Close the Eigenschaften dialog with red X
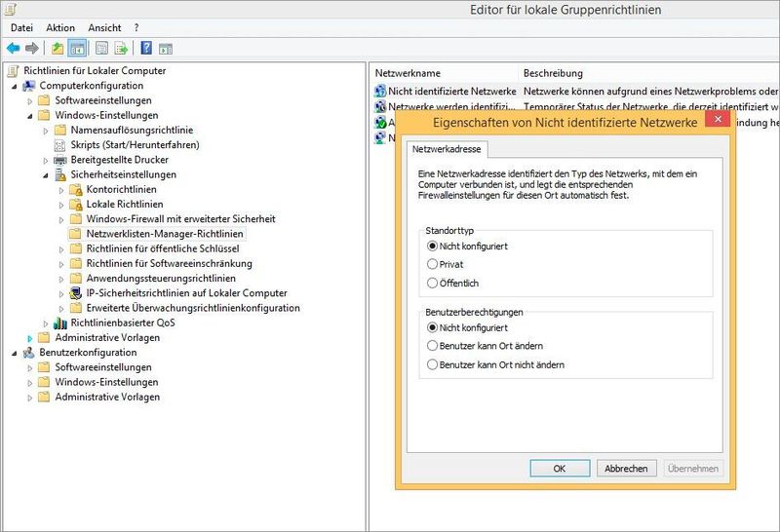The height and width of the screenshot is (532, 780). (x=718, y=119)
